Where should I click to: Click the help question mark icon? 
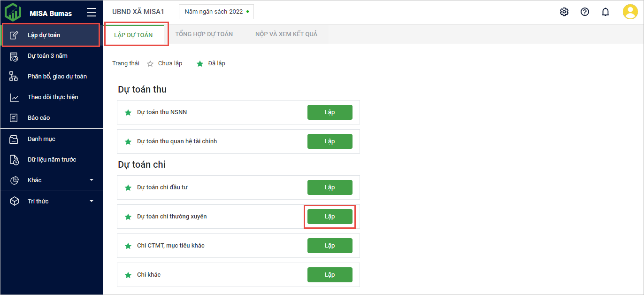click(x=585, y=12)
